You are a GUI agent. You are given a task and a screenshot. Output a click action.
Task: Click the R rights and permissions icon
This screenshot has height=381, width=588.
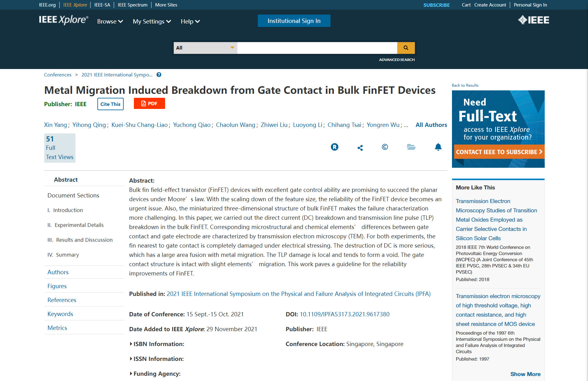click(x=334, y=147)
